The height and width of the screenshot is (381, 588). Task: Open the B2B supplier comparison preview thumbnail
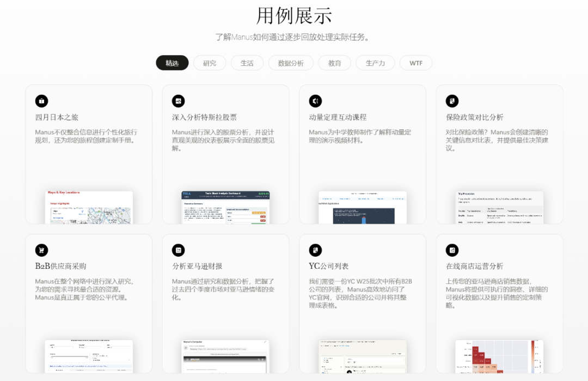pos(89,356)
